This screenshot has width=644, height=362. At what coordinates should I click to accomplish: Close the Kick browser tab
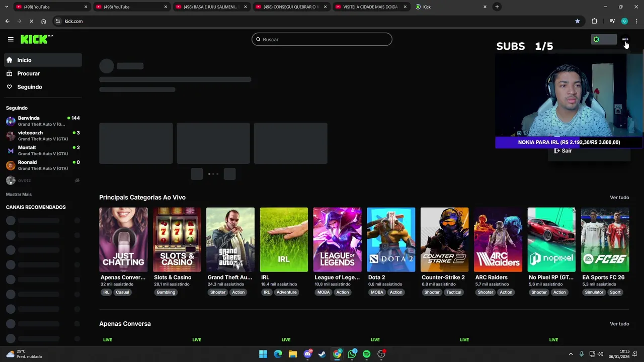tap(485, 7)
